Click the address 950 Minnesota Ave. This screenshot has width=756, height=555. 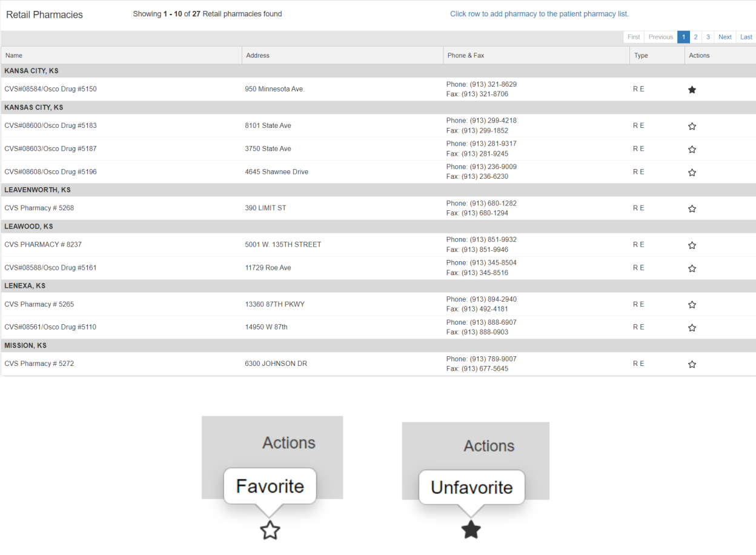coord(274,89)
